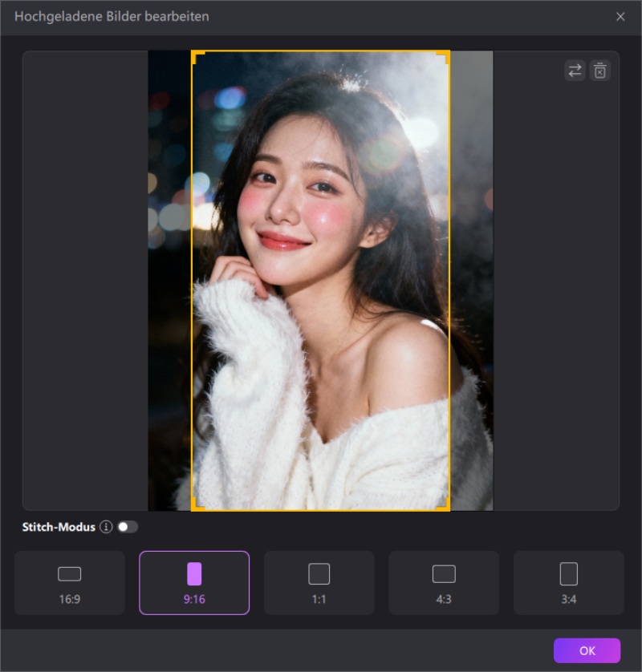
Task: Enable the Stitch-Modus toggle switch
Action: click(128, 527)
